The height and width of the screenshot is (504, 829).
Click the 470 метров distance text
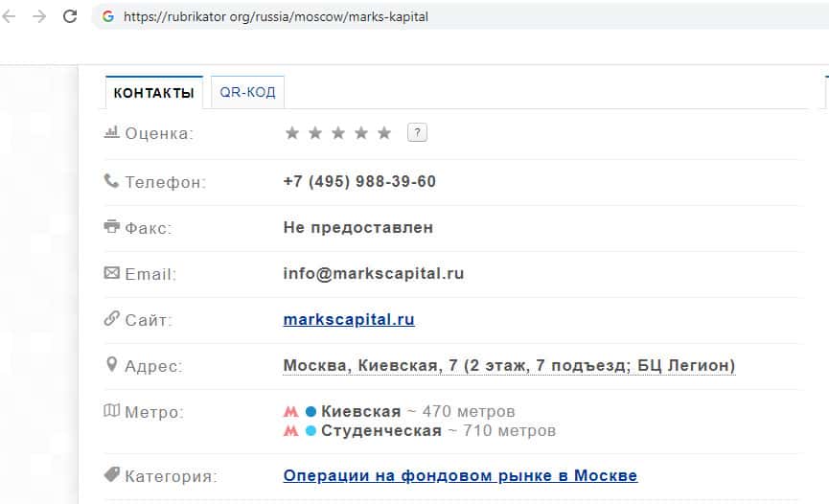(x=469, y=411)
